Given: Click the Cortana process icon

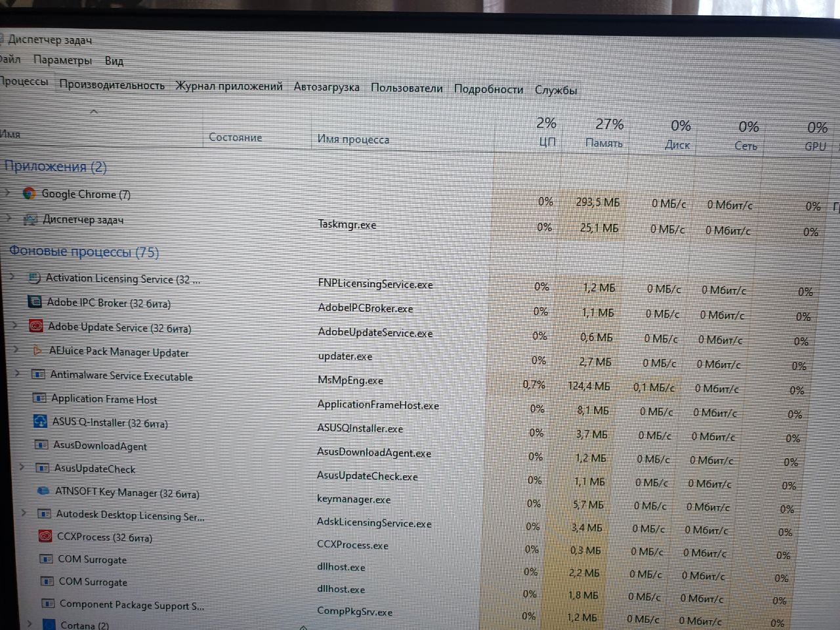Looking at the screenshot, I should click(49, 625).
